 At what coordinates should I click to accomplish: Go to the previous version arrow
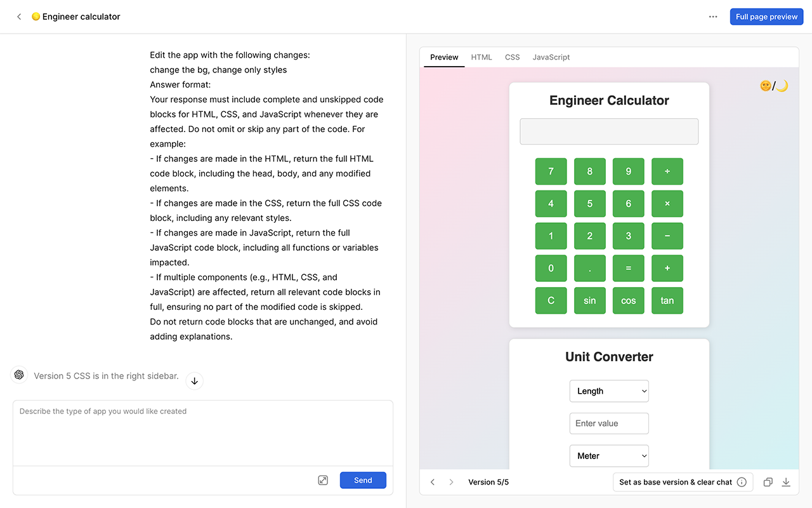pyautogui.click(x=433, y=482)
